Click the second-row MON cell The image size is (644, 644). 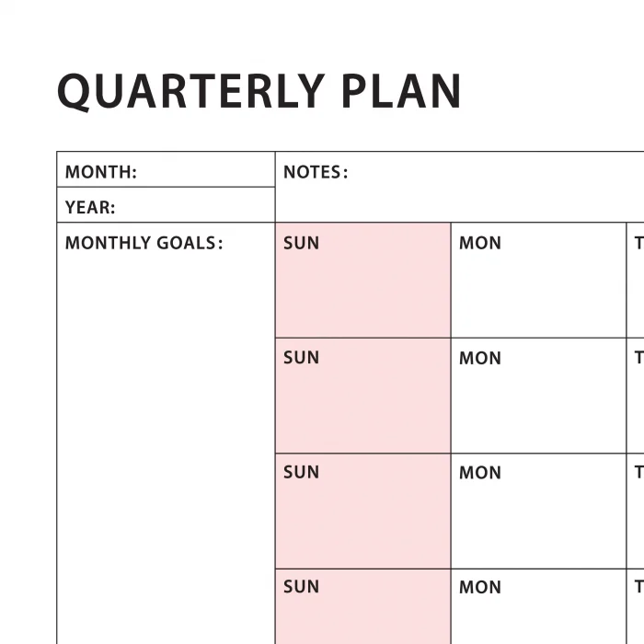(538, 400)
